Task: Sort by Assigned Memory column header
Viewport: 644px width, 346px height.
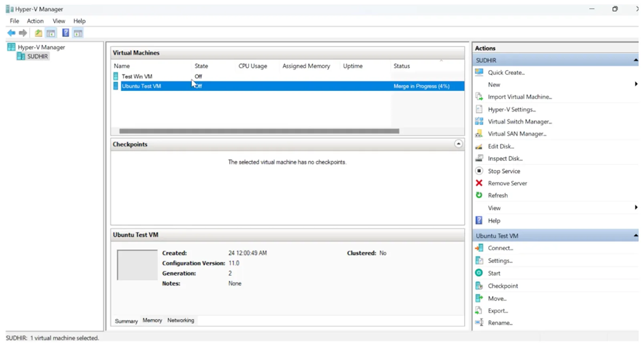Action: 306,66
